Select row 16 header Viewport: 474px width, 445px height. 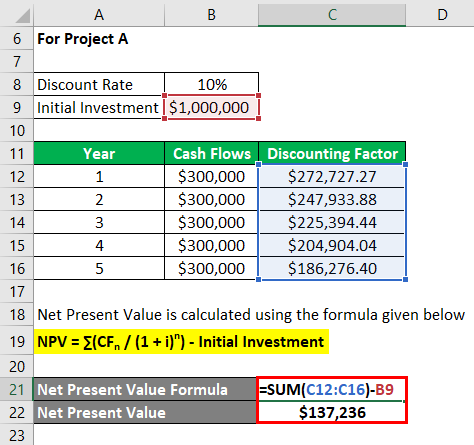pos(17,268)
